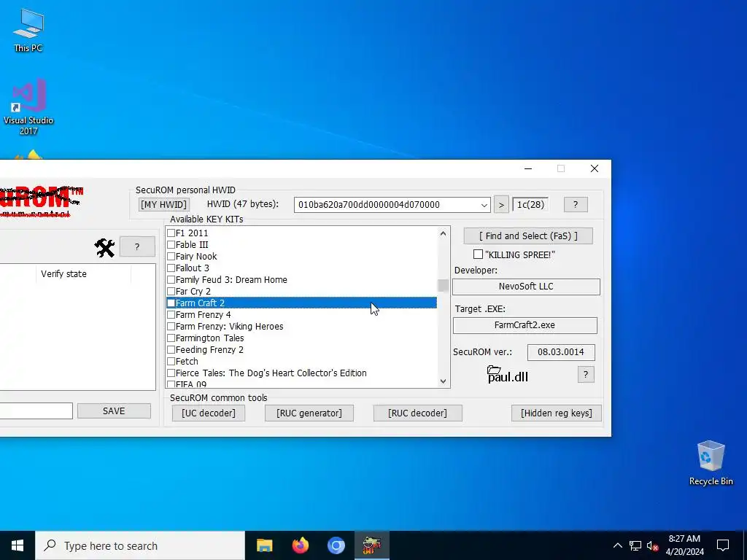Check the Farm Frenzy 4 checkbox

coord(171,315)
